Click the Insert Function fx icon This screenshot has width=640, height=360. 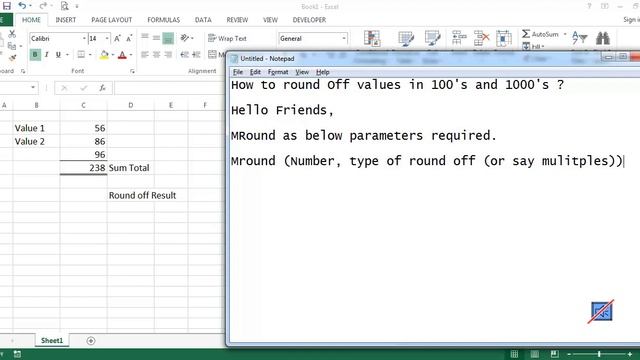[x=102, y=88]
